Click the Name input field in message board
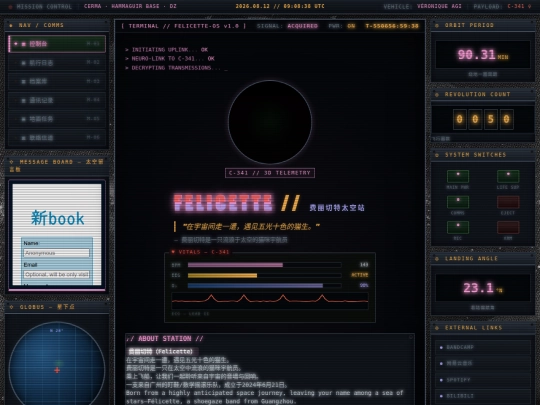Image resolution: width=540 pixels, height=405 pixels. coord(57,253)
